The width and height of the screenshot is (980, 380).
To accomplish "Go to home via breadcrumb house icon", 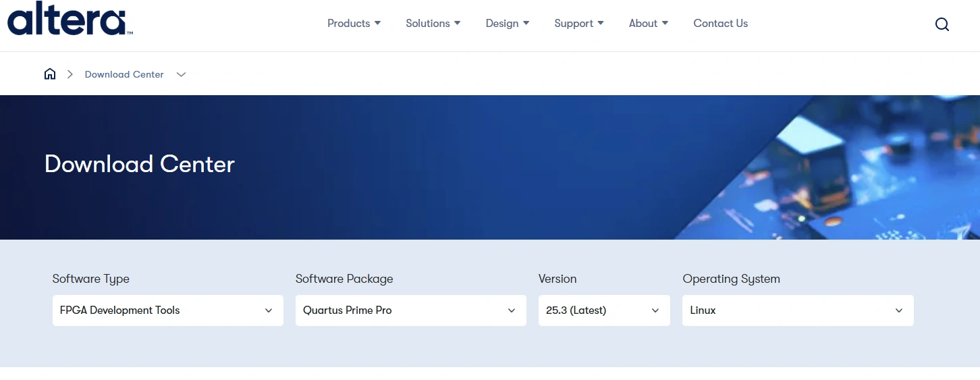I will click(50, 74).
